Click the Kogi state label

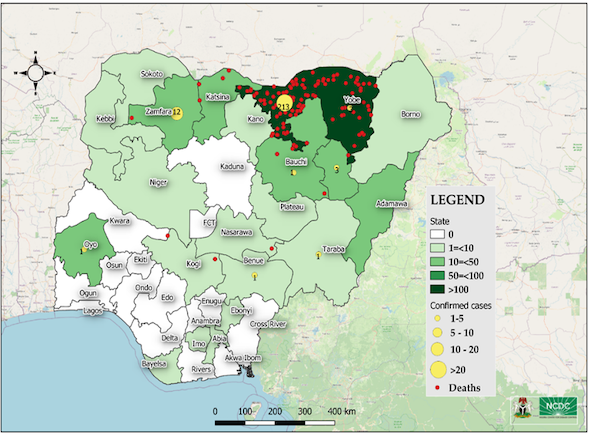(193, 264)
